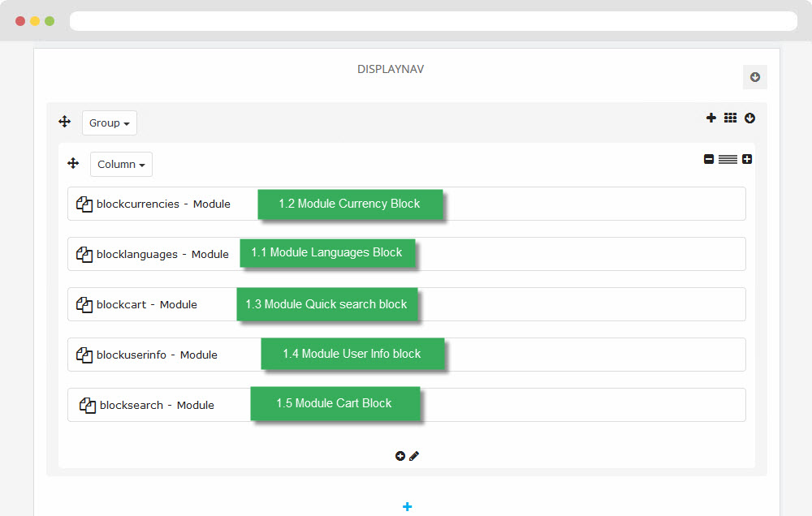Select the blockcurrencies - Module text
812x516 pixels.
click(163, 204)
